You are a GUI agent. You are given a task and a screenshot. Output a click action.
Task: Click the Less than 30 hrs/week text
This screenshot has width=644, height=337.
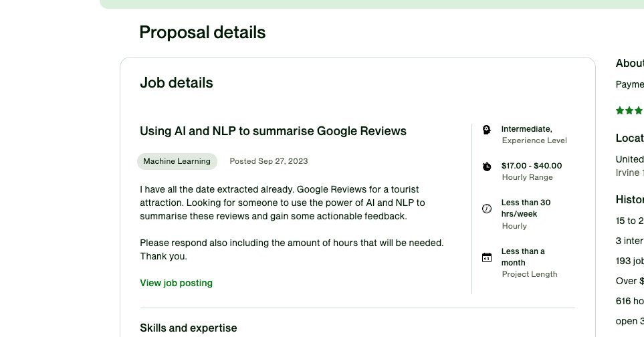click(526, 208)
